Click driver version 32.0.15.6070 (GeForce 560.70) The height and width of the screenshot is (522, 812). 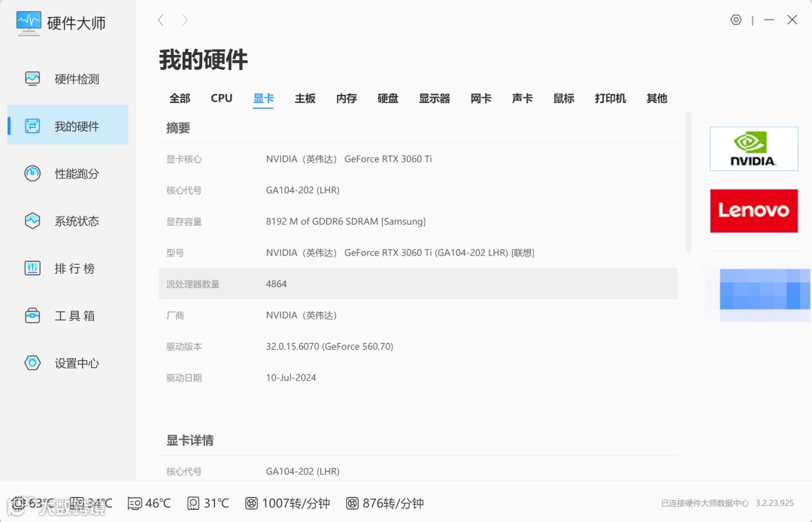[x=329, y=347]
